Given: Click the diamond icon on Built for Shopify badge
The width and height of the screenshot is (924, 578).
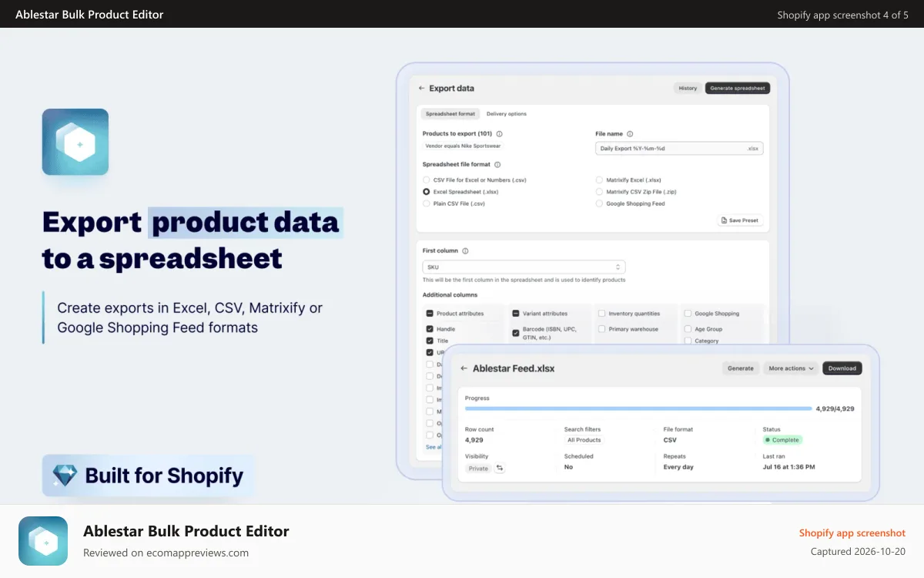Looking at the screenshot, I should tap(65, 476).
